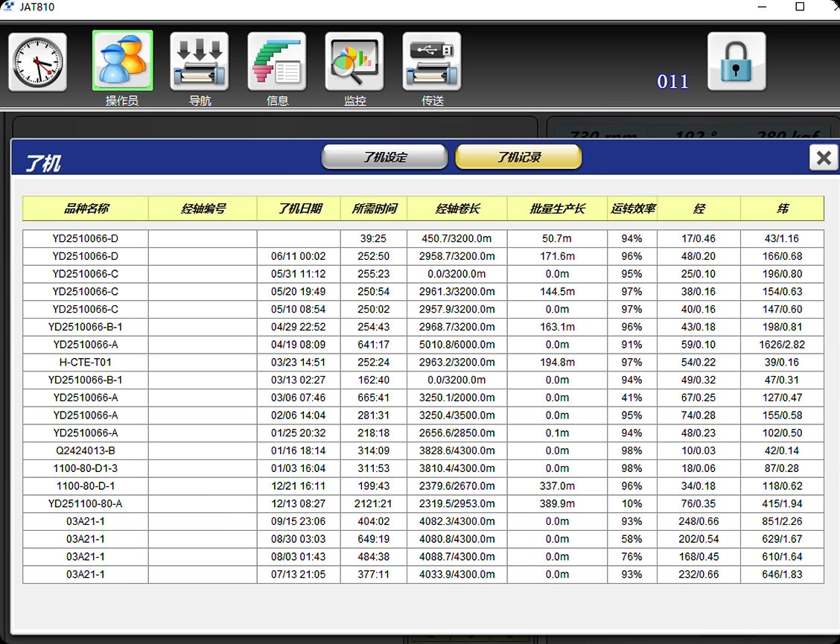Click date cell 05/31 11:12
840x644 pixels.
(299, 274)
